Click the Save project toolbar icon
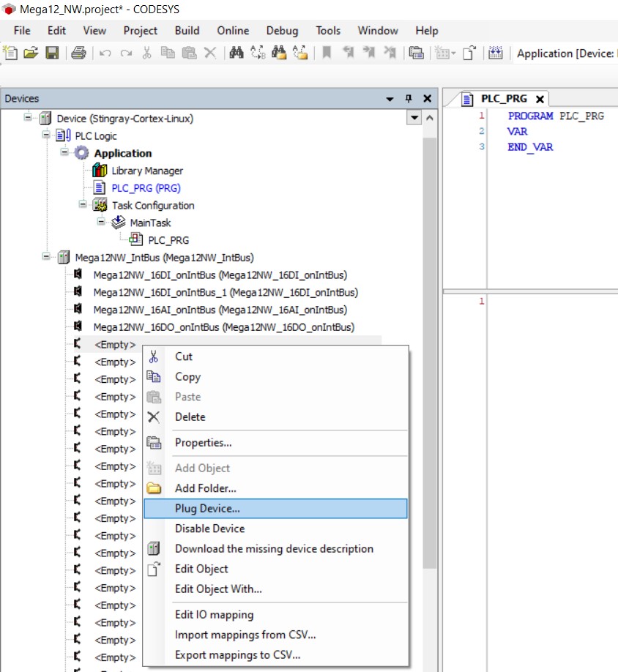618x672 pixels. pos(52,53)
